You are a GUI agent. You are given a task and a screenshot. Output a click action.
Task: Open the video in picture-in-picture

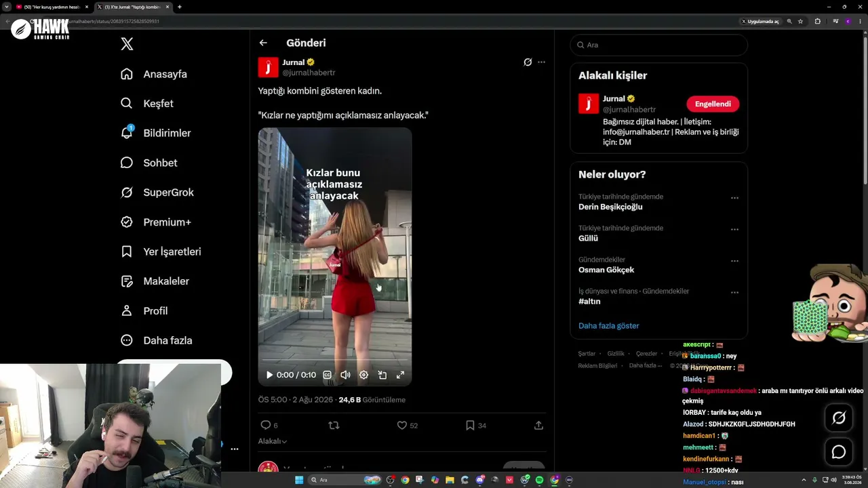[x=382, y=375]
